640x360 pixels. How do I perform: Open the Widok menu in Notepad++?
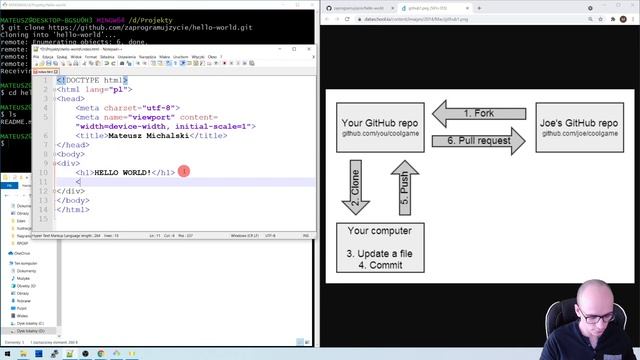(x=76, y=57)
